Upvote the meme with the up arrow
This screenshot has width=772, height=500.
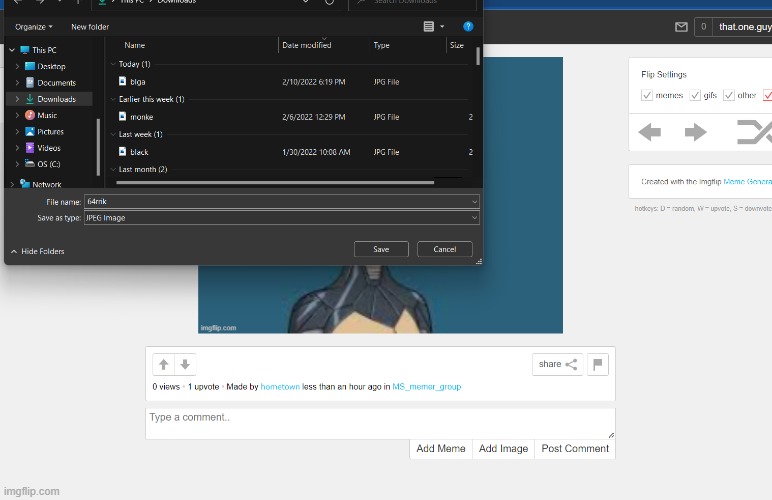coord(164,365)
